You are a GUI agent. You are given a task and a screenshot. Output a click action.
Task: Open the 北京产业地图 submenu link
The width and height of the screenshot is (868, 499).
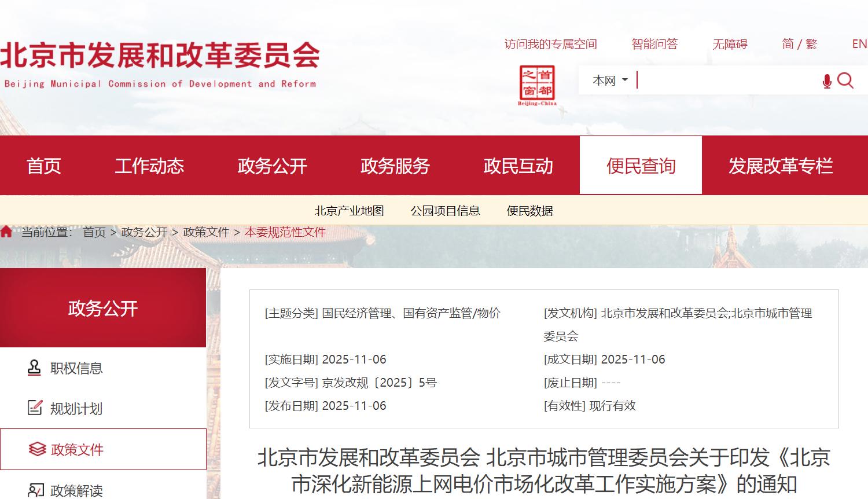click(349, 211)
